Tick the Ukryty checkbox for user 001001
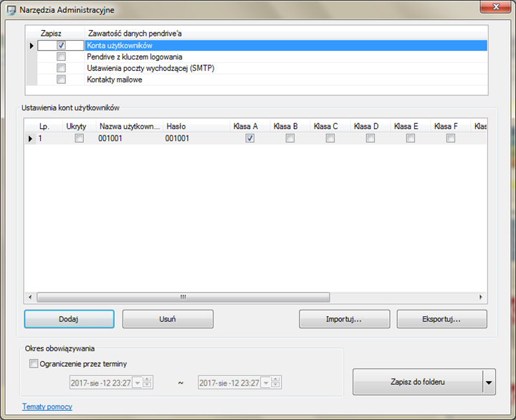516x420 pixels. pyautogui.click(x=80, y=138)
